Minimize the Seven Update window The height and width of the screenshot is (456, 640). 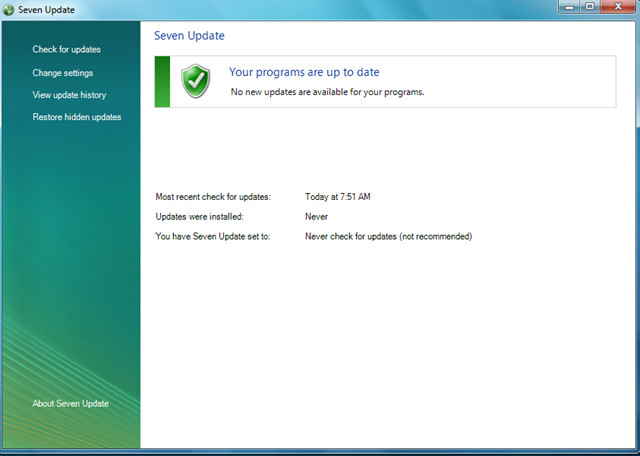coord(570,7)
